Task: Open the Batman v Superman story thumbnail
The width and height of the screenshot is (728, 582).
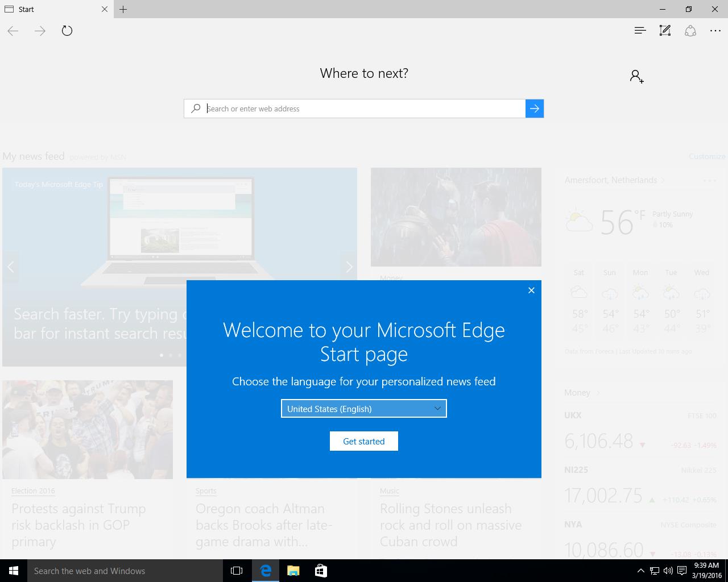Action: click(x=456, y=217)
